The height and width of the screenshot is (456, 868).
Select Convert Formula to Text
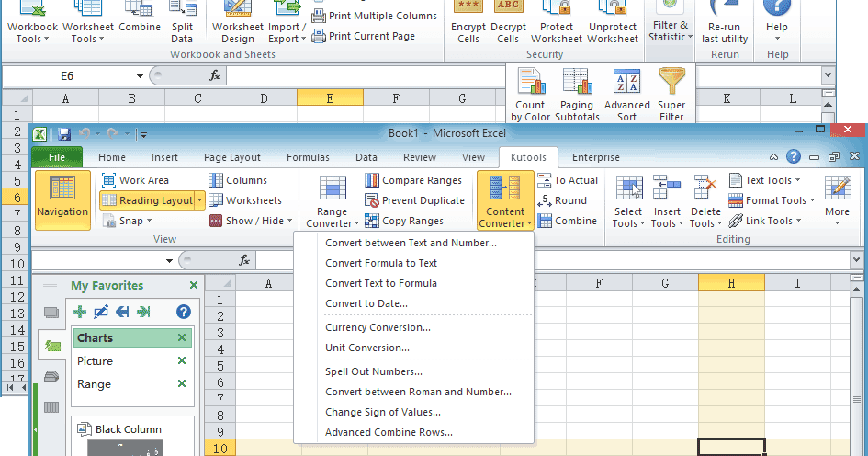[381, 263]
